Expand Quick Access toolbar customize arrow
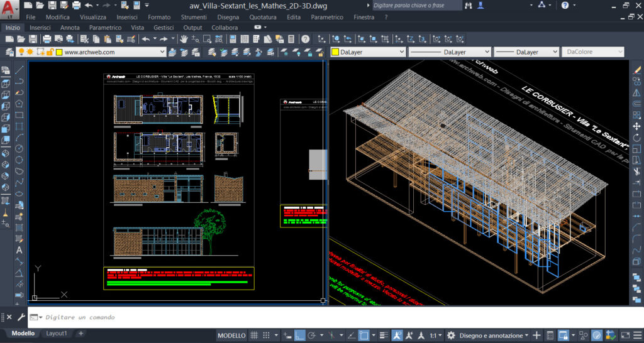The height and width of the screenshot is (343, 644). click(147, 5)
